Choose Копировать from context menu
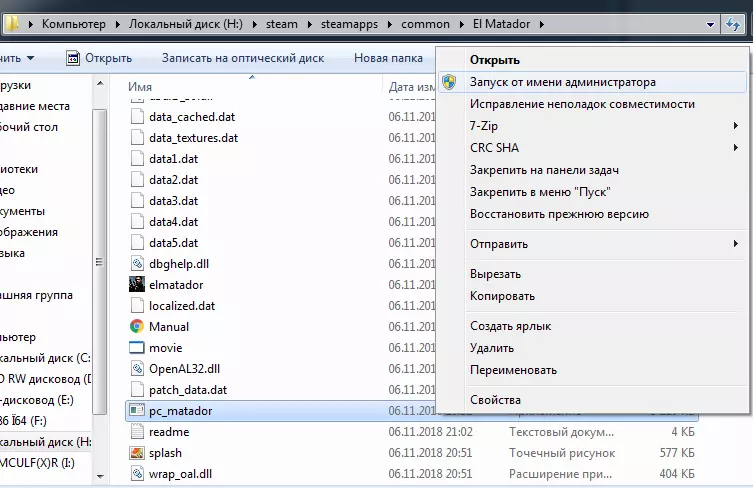 click(592, 296)
